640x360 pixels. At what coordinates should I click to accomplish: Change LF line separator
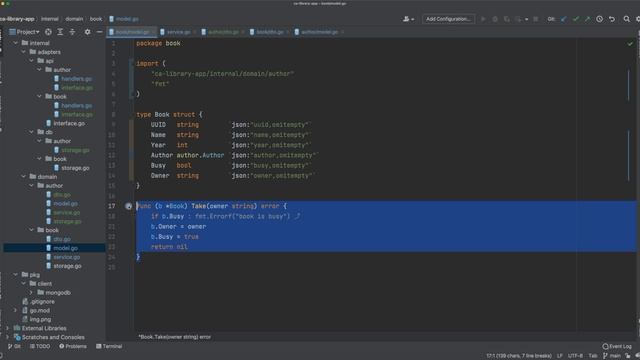point(560,356)
